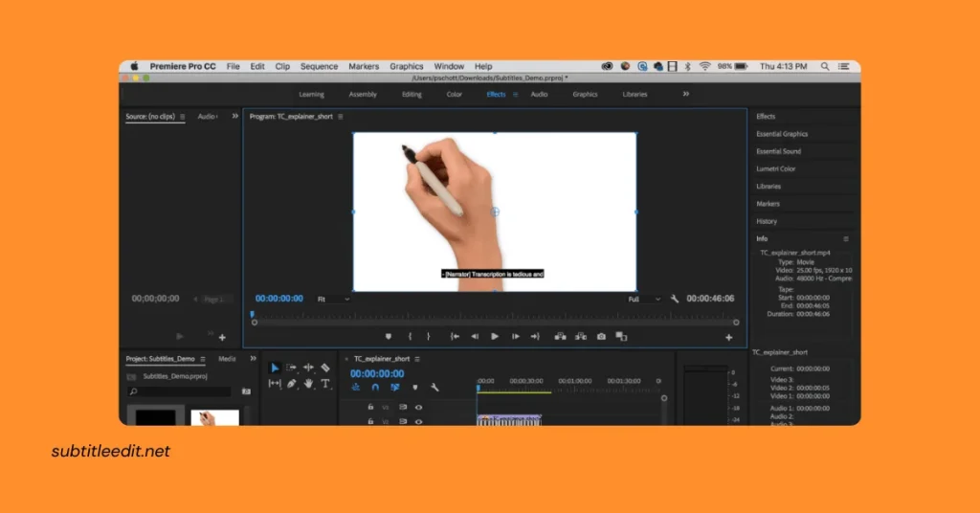Select the hand-drawing clip thumbnail in Project

click(214, 417)
